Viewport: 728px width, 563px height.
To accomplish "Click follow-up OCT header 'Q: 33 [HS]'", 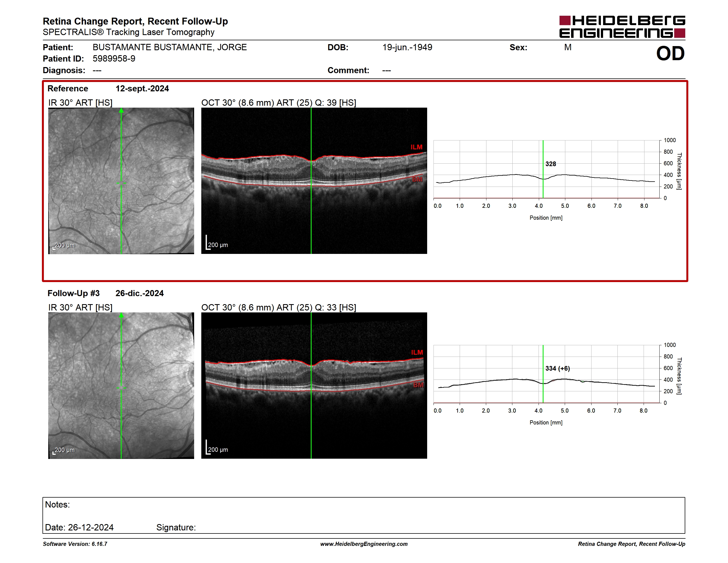I will point(335,307).
